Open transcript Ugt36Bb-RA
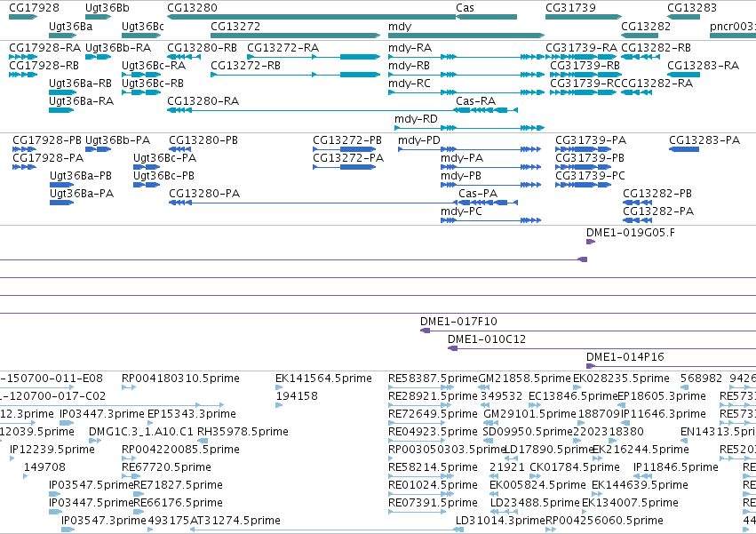 pyautogui.click(x=118, y=48)
